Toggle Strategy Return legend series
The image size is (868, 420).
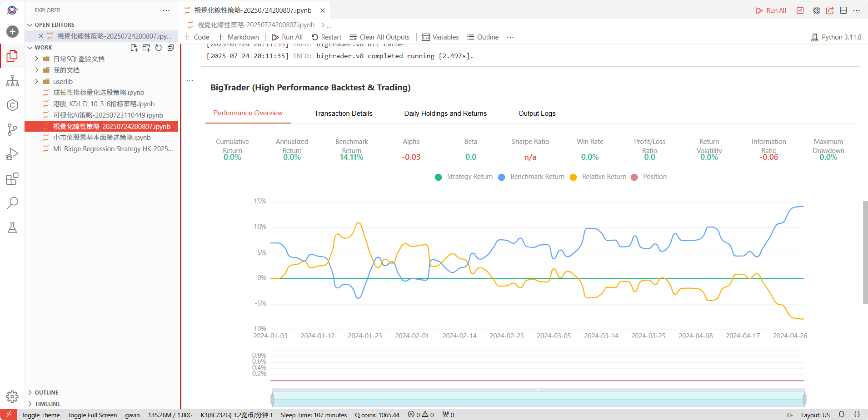[464, 177]
